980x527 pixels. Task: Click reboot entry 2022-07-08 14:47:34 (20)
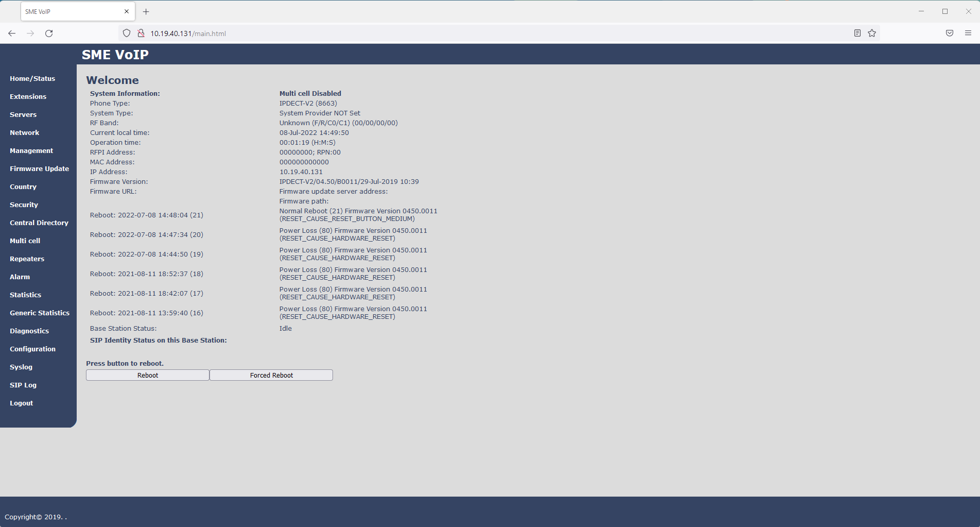pyautogui.click(x=147, y=235)
